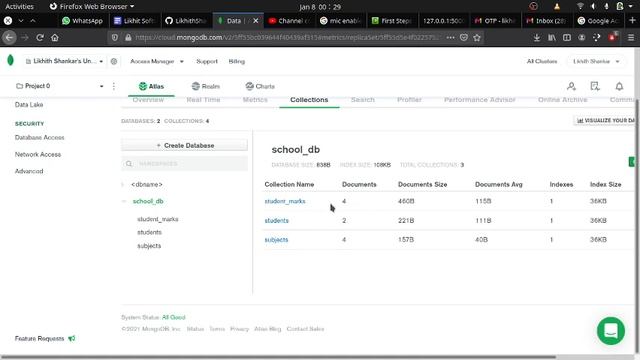Image resolution: width=640 pixels, height=360 pixels.
Task: Expand the Access Manager dropdown
Action: point(157,61)
